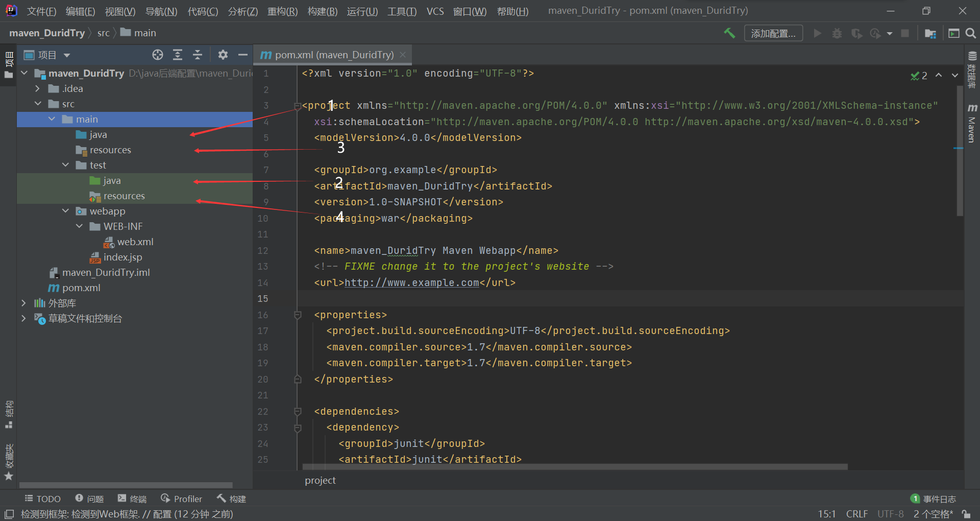Collapse the webapp folder in project tree
This screenshot has height=521, width=980.
tap(65, 210)
